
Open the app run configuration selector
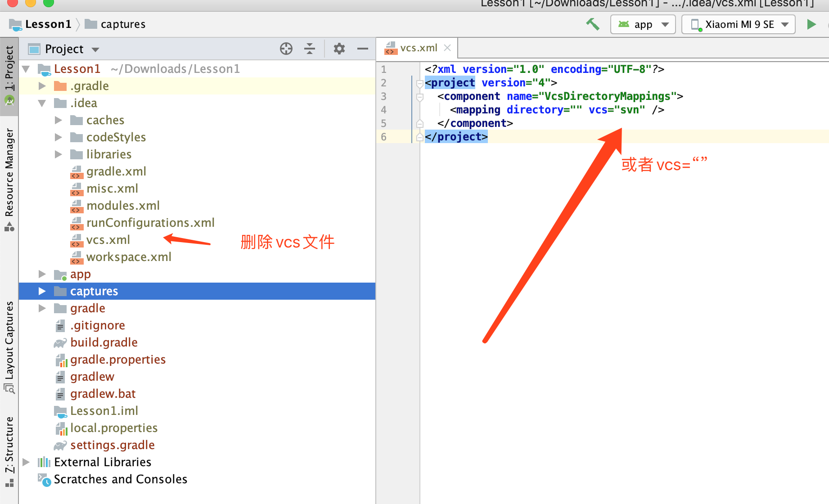pos(643,24)
